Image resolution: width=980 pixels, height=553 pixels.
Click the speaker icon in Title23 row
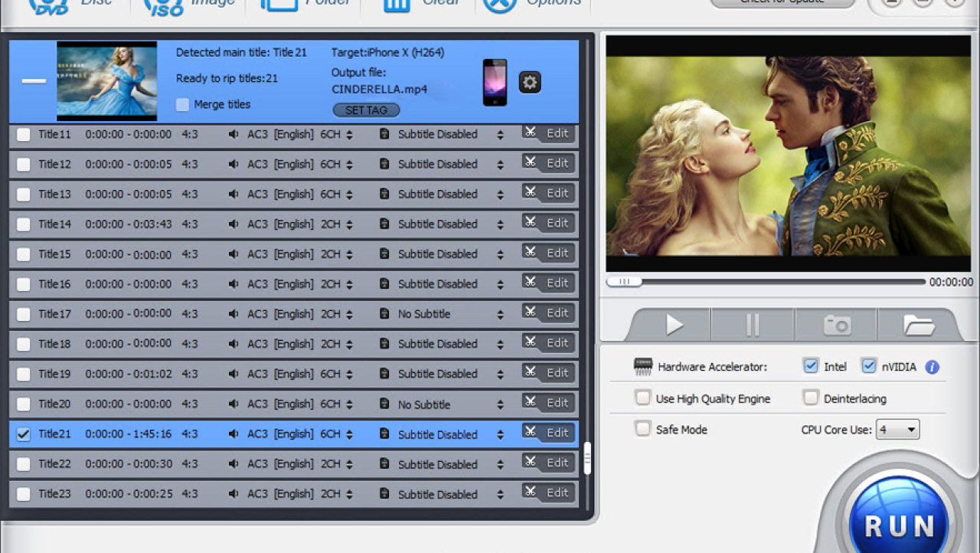coord(234,493)
